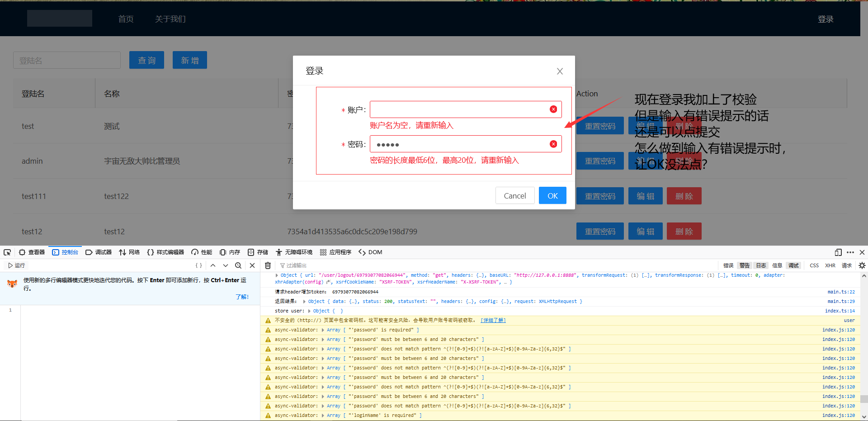This screenshot has height=421, width=868.
Task: Open the 无障碍环境 tab
Action: click(294, 252)
